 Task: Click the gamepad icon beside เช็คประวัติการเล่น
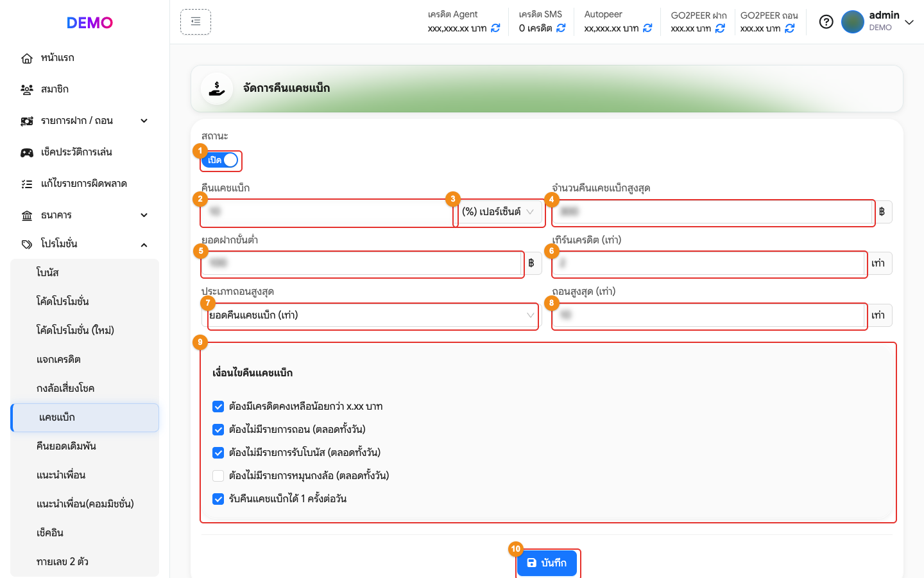(27, 153)
